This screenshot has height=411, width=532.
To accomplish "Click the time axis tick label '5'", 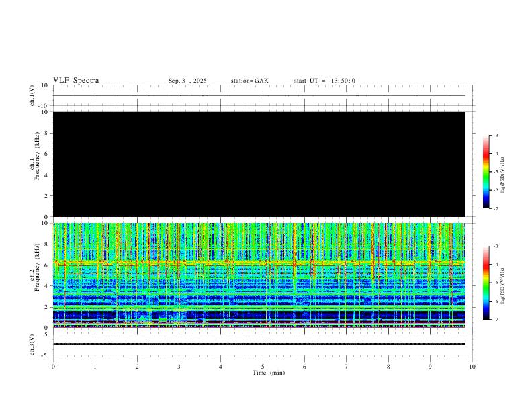I will pos(263,367).
